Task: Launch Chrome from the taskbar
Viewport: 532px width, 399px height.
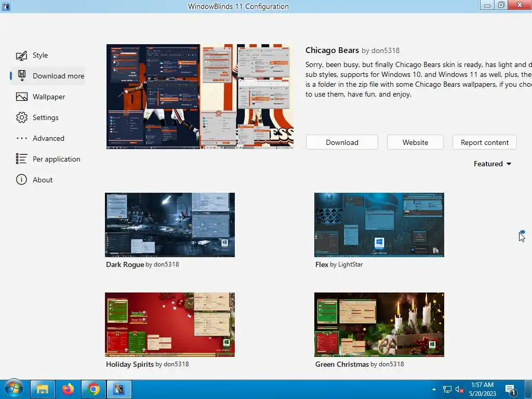Action: (94, 389)
